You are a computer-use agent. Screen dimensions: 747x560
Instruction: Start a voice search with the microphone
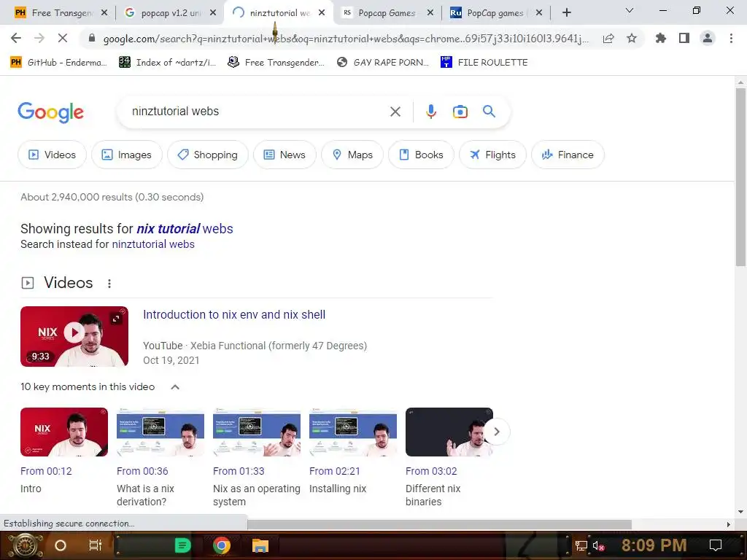(430, 112)
